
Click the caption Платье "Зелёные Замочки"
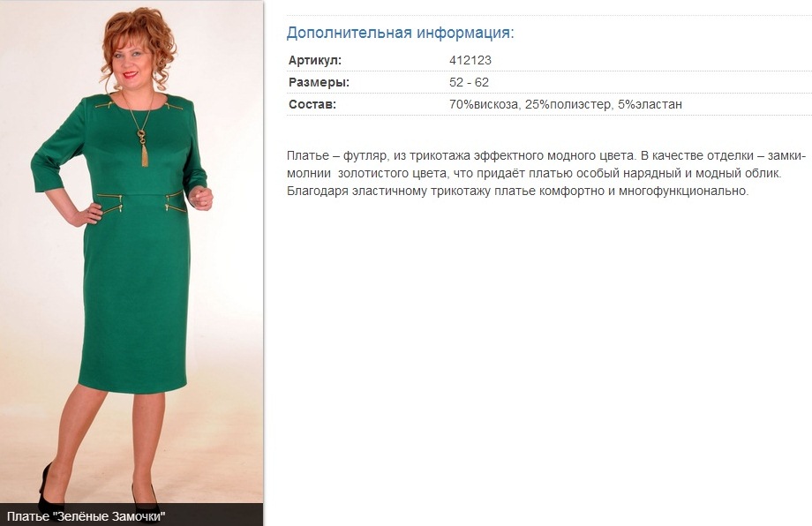coord(86,516)
